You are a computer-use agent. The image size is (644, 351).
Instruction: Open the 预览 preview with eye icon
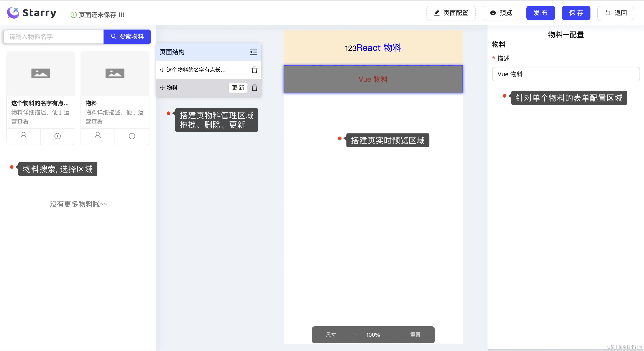point(501,13)
